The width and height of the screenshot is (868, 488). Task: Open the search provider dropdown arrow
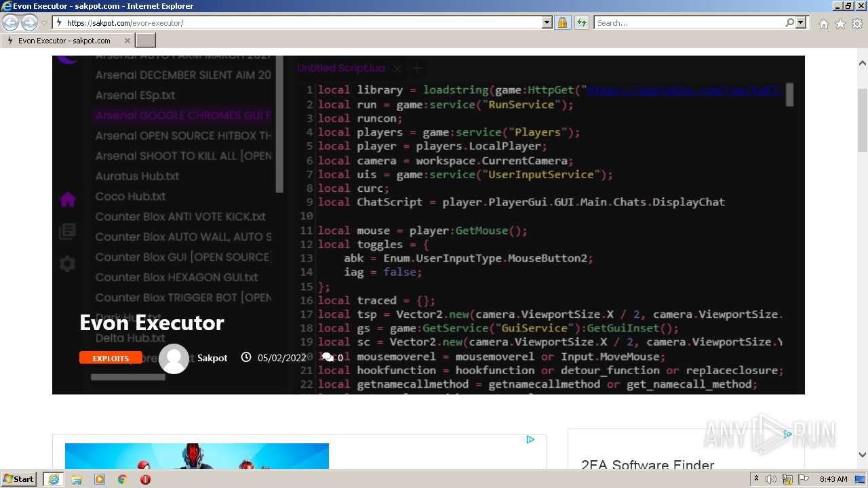(801, 22)
